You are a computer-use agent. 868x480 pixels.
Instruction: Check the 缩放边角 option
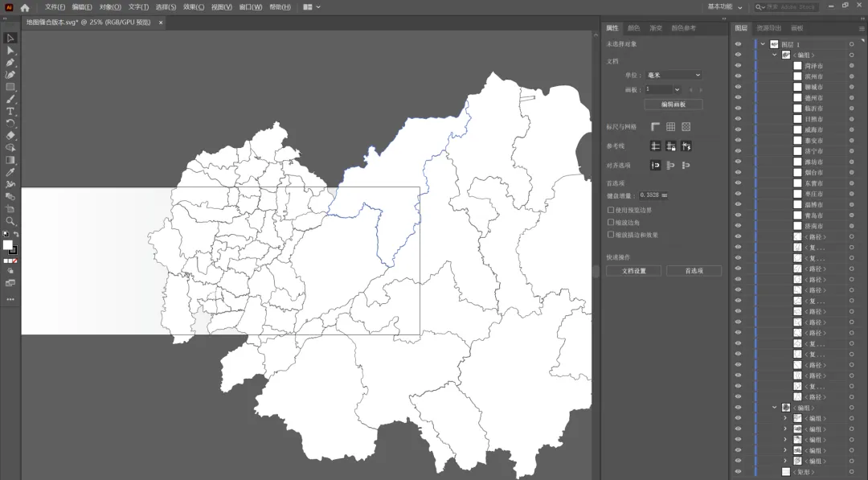click(x=611, y=222)
